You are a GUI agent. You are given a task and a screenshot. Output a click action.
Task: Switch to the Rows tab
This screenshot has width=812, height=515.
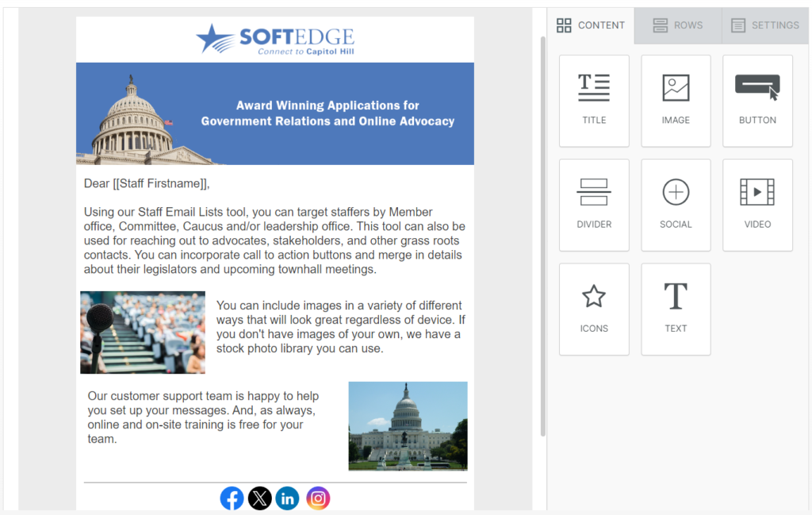(678, 25)
